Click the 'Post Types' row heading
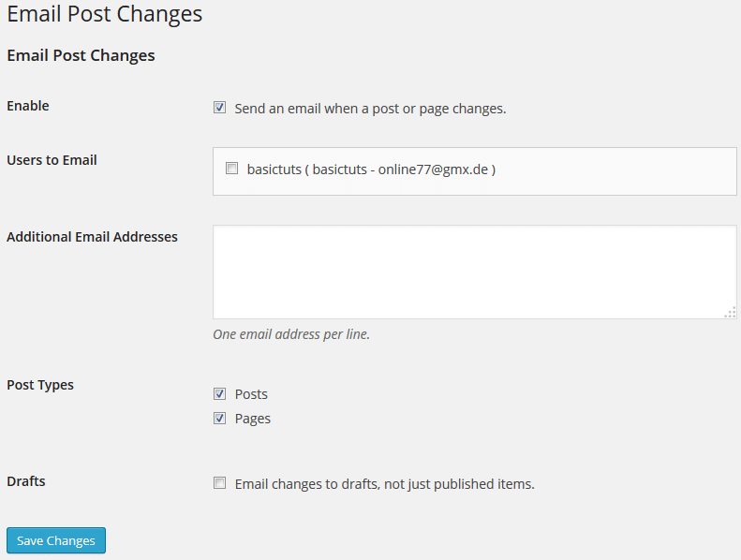Screen dimensions: 741x560 coord(40,385)
